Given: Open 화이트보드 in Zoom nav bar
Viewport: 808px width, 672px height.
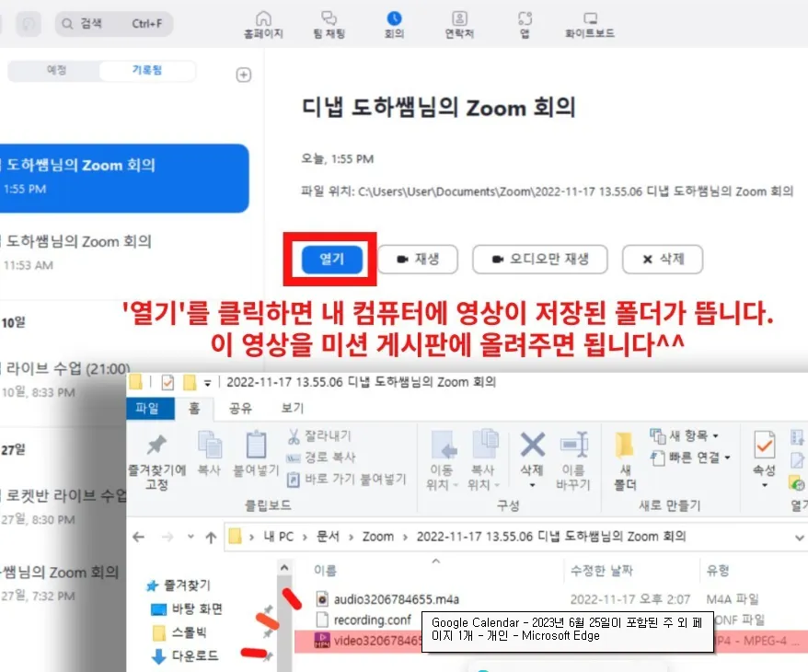Looking at the screenshot, I should pos(590,24).
